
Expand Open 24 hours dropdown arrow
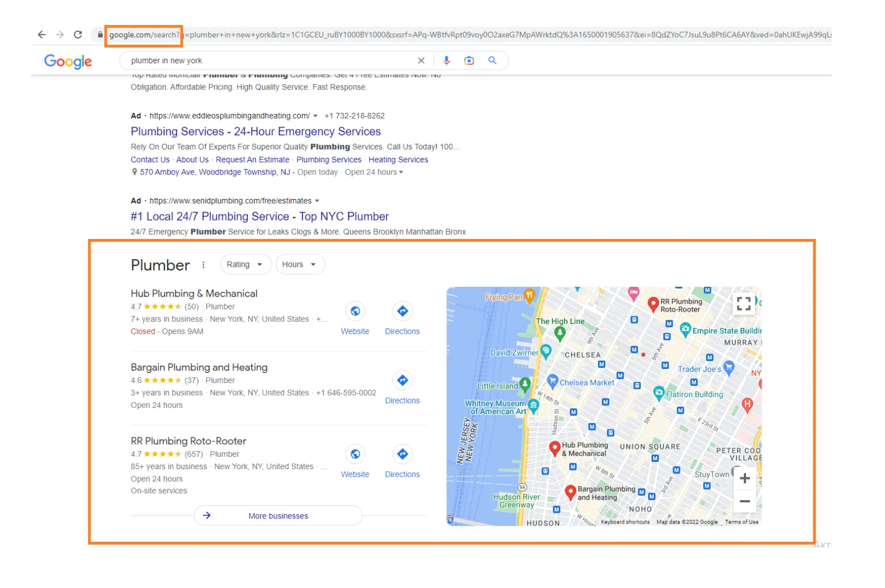pyautogui.click(x=401, y=172)
